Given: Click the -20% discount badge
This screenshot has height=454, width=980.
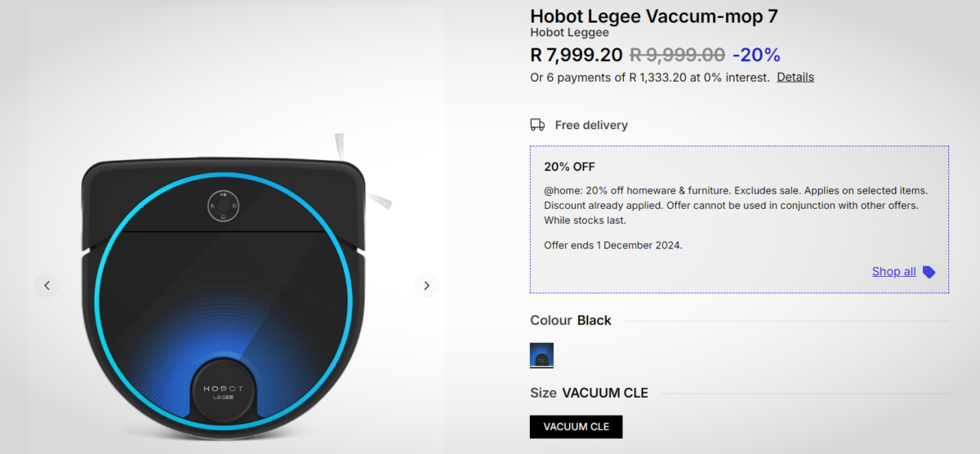Looking at the screenshot, I should [756, 55].
